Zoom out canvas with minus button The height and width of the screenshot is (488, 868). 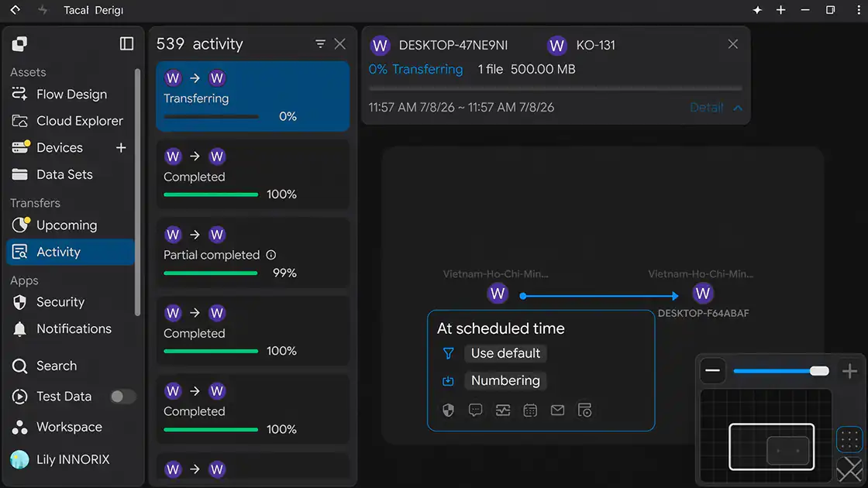713,371
